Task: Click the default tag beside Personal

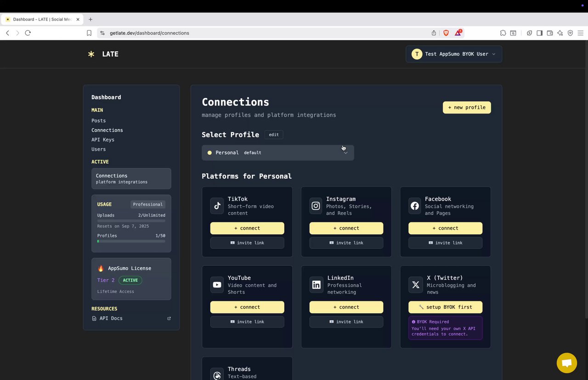Action: point(253,153)
